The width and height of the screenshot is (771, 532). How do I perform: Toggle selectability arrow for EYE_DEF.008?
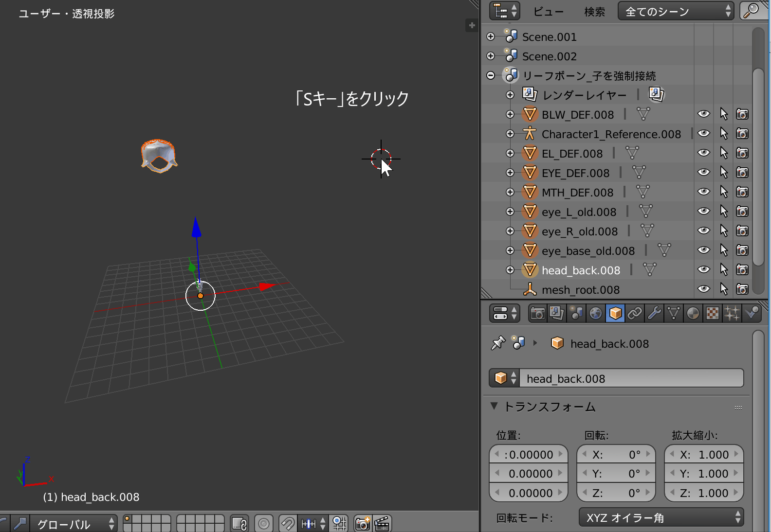[x=724, y=173]
